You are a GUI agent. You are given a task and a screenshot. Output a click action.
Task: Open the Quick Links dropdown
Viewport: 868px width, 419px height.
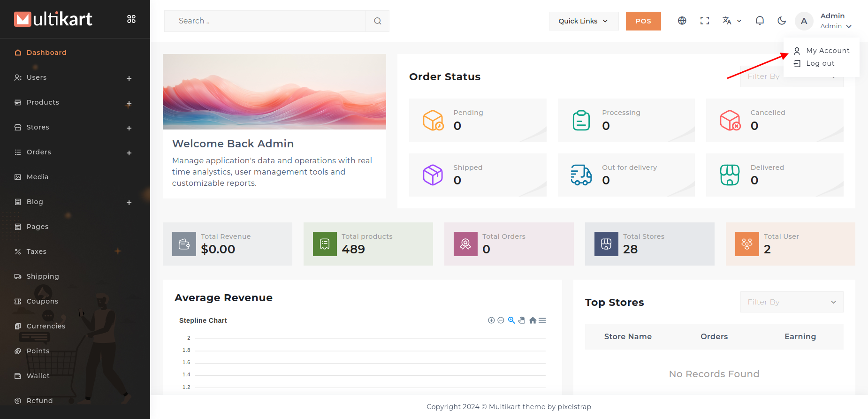pyautogui.click(x=583, y=21)
